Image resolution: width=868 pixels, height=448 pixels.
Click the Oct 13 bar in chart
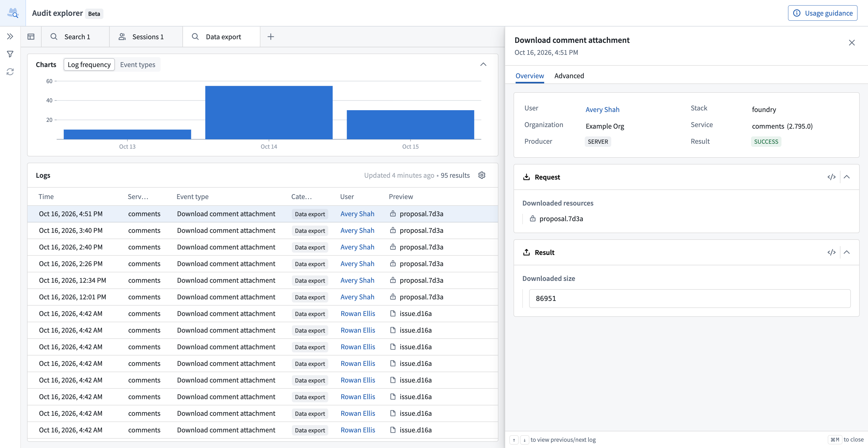pyautogui.click(x=127, y=134)
